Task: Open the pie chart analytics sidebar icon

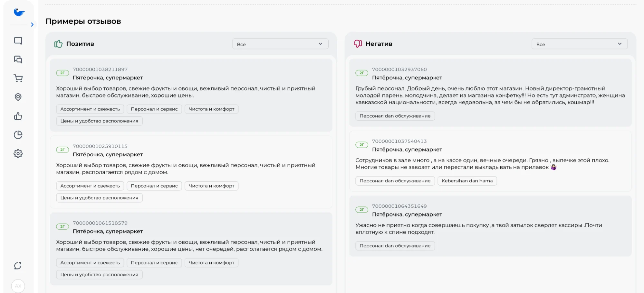Action: pos(18,135)
